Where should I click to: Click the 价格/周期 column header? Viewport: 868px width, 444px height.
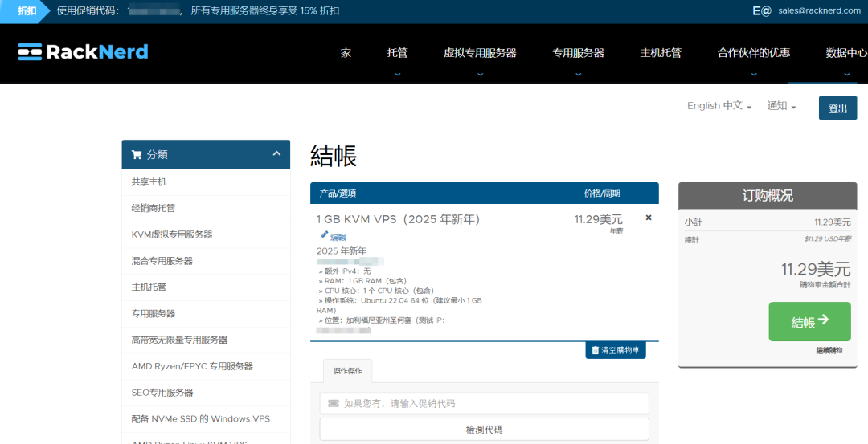[602, 193]
